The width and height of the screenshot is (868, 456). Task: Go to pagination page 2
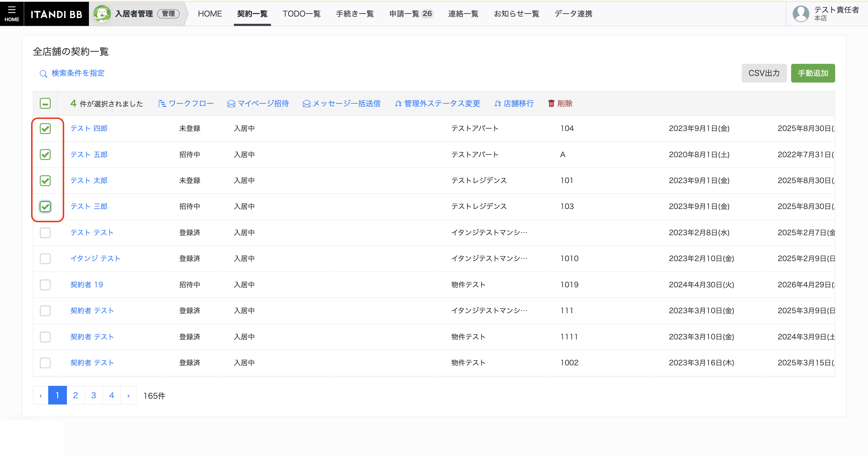pos(75,395)
